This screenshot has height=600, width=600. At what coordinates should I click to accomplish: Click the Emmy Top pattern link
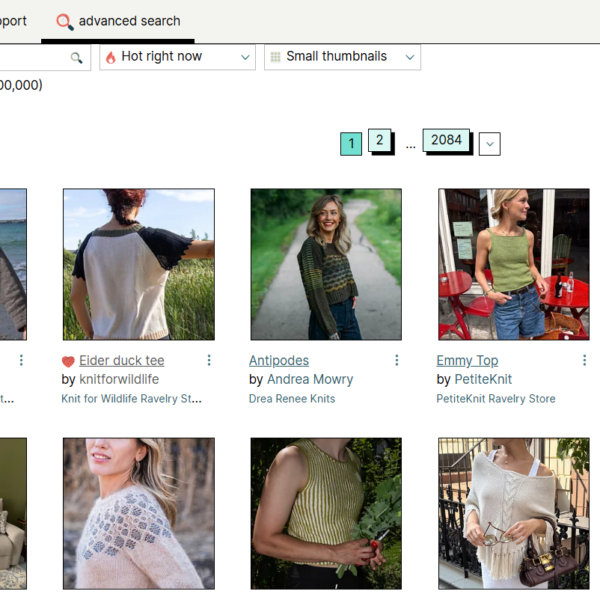click(x=467, y=360)
